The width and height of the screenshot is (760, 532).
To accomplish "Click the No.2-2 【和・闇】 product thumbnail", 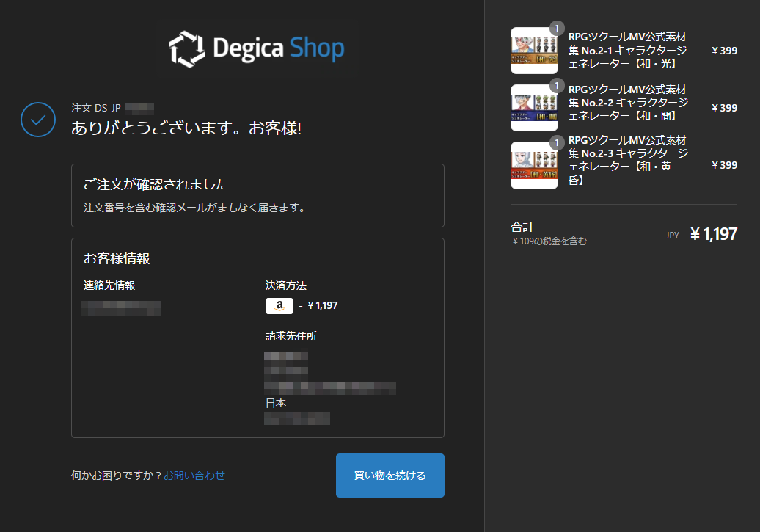I will [x=534, y=108].
